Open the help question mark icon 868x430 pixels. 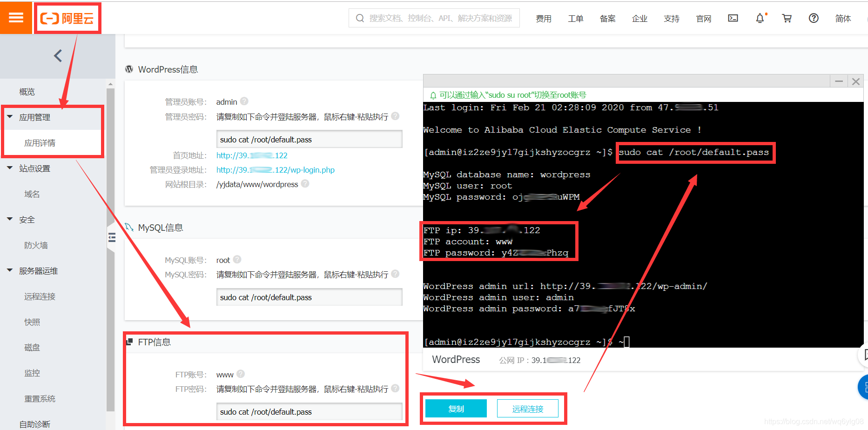tap(814, 18)
